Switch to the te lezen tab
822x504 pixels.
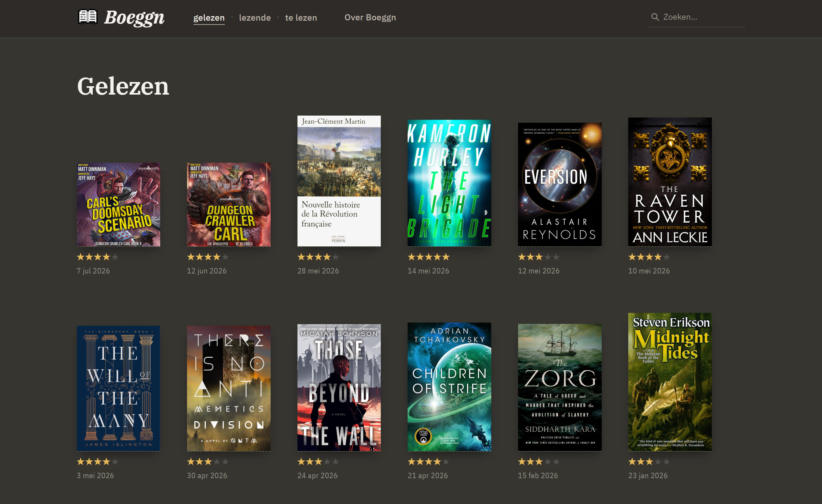301,17
